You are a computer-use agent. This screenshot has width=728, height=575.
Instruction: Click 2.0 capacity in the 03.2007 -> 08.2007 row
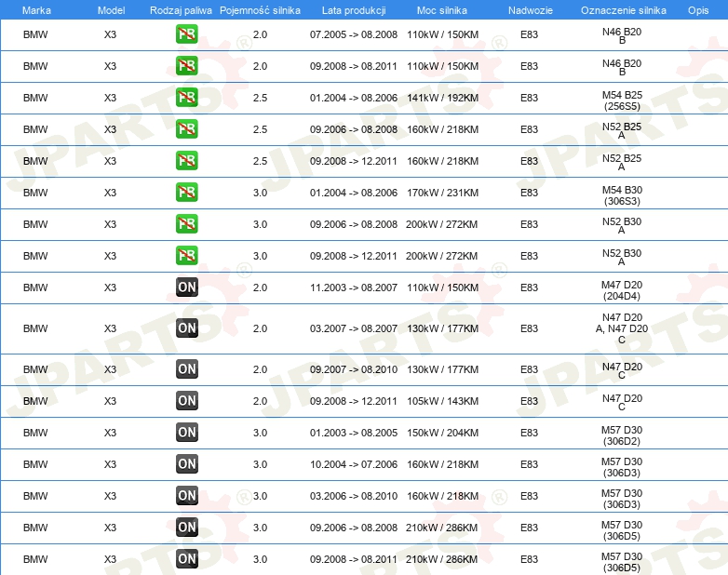(x=260, y=328)
